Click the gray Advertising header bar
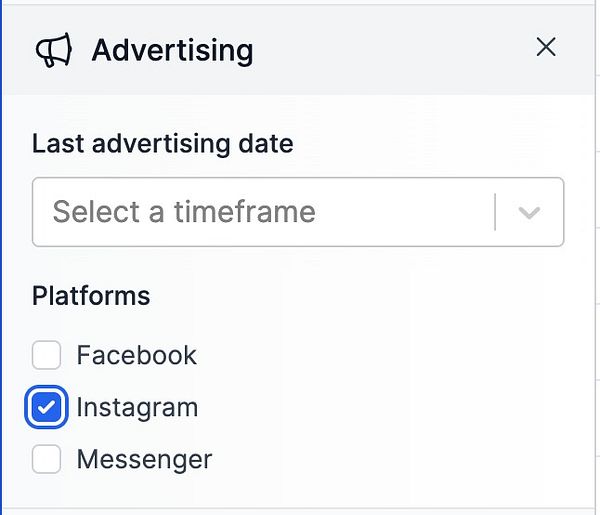The image size is (600, 515). [400, 50]
